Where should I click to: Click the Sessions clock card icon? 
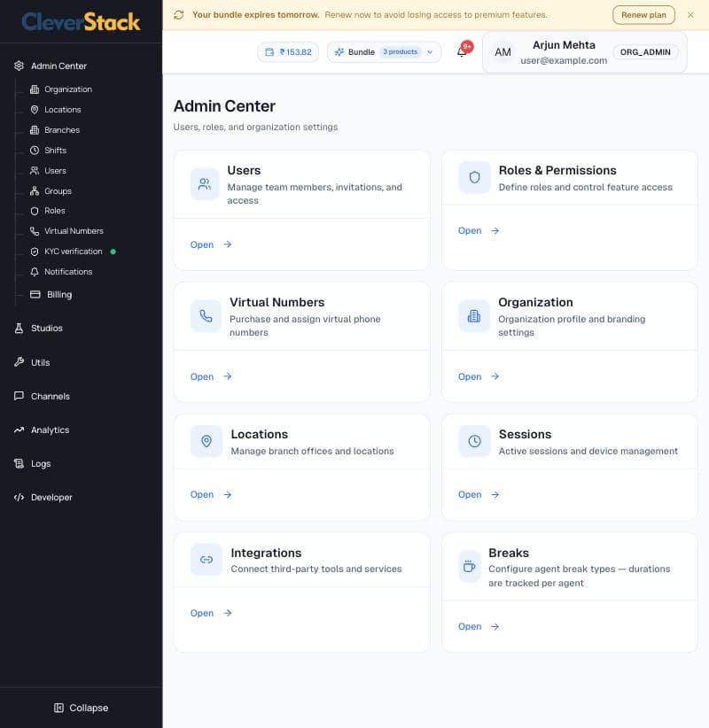(x=474, y=441)
